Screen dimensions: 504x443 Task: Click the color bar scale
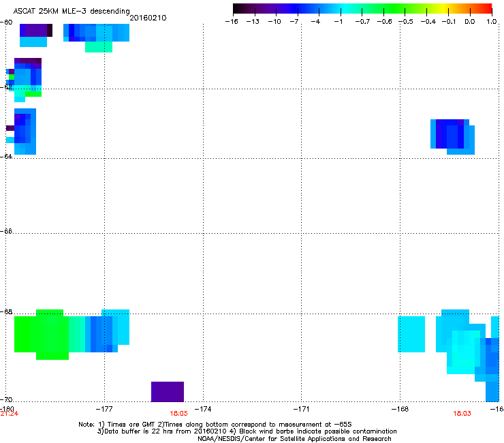click(x=362, y=8)
